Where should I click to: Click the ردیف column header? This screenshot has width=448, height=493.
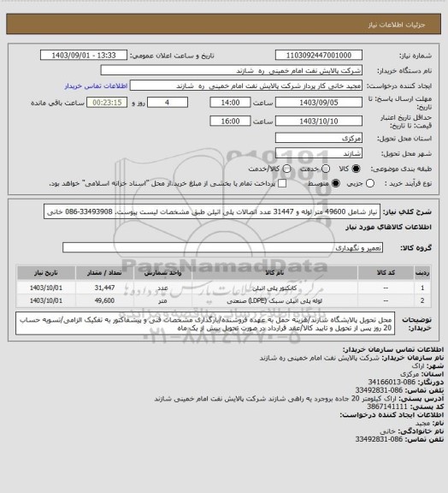coord(422,272)
